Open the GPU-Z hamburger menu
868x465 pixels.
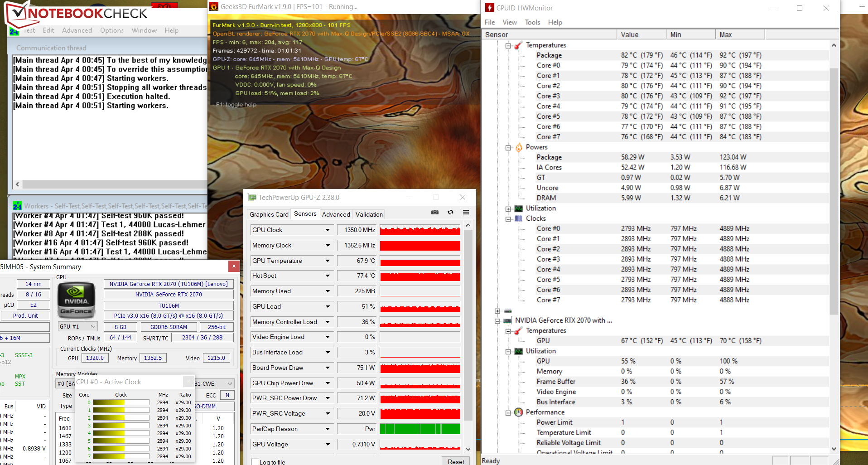[466, 212]
